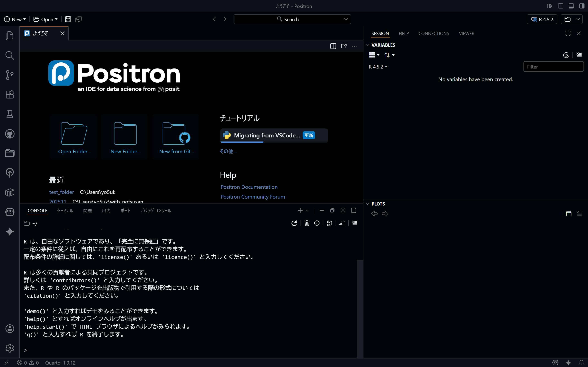Click the variables Filter input field

click(x=553, y=67)
